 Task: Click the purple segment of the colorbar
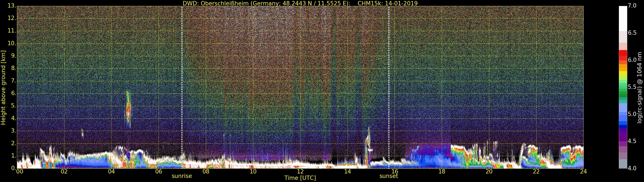click(623, 137)
